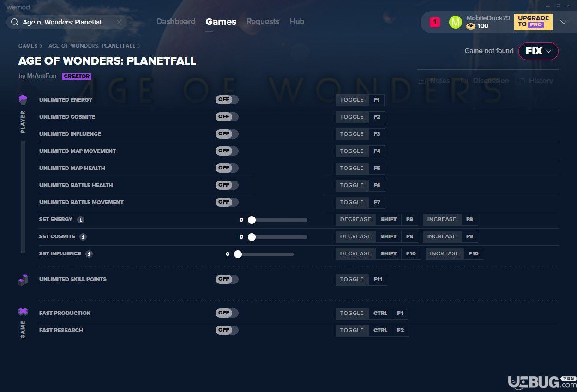Show info for Set Energy

pos(81,220)
